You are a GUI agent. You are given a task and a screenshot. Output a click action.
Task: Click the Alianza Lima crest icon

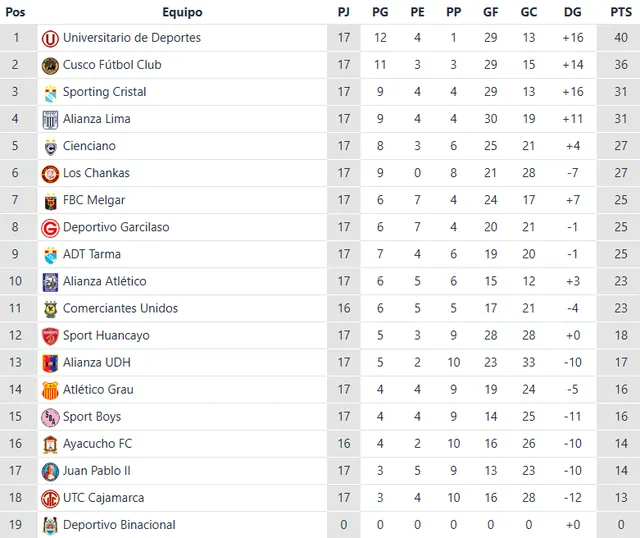(x=50, y=119)
